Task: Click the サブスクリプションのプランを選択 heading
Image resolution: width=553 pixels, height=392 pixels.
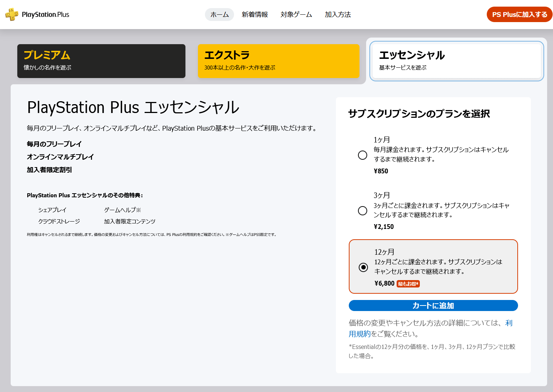Action: click(x=419, y=114)
